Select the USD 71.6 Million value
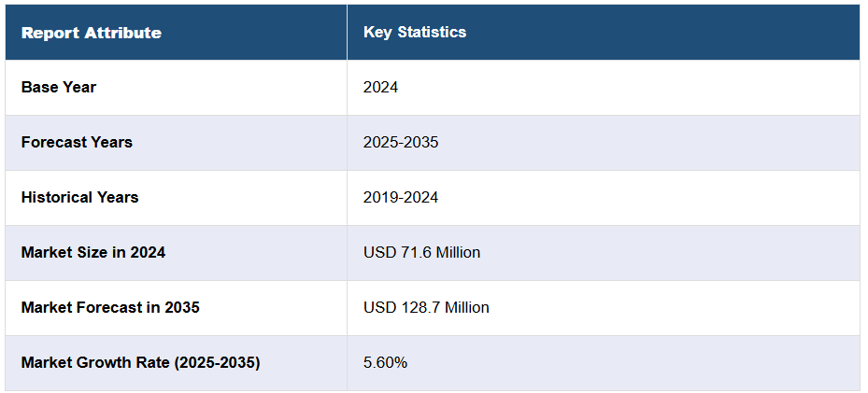Image resolution: width=868 pixels, height=393 pixels. point(421,252)
